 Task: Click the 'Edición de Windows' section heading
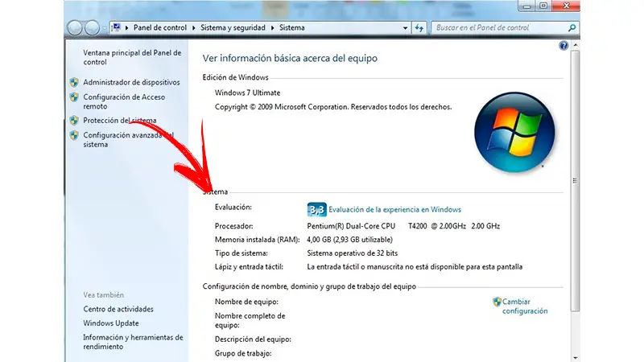(x=235, y=77)
